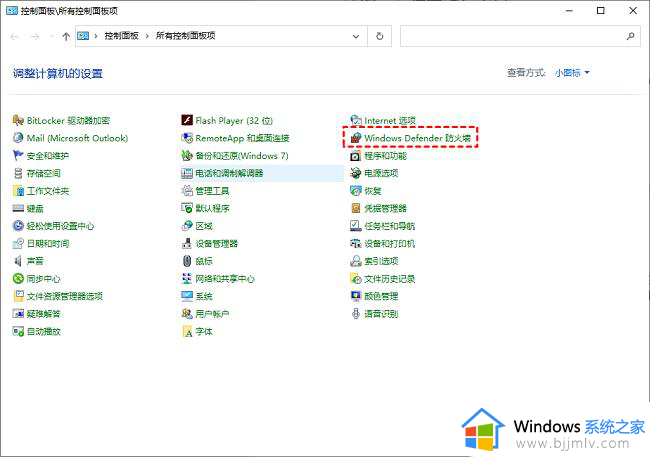Viewport: 650px width, 457px height.
Task: Click the 电话和调制解调器 icon
Action: coord(187,173)
